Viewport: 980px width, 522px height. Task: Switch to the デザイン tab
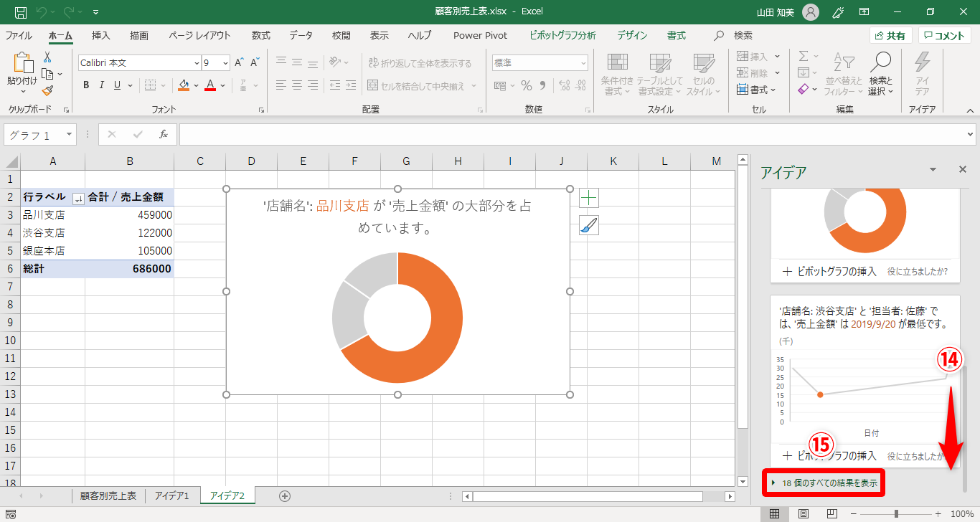pos(632,35)
